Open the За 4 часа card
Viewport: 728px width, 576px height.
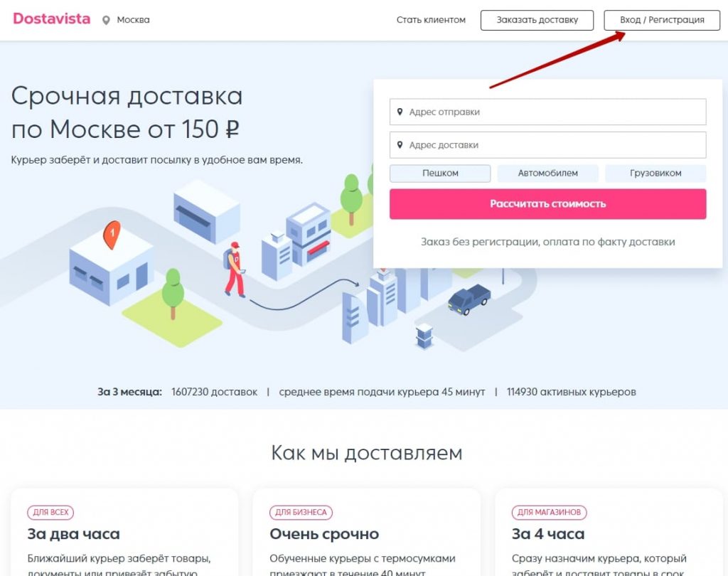(x=609, y=533)
